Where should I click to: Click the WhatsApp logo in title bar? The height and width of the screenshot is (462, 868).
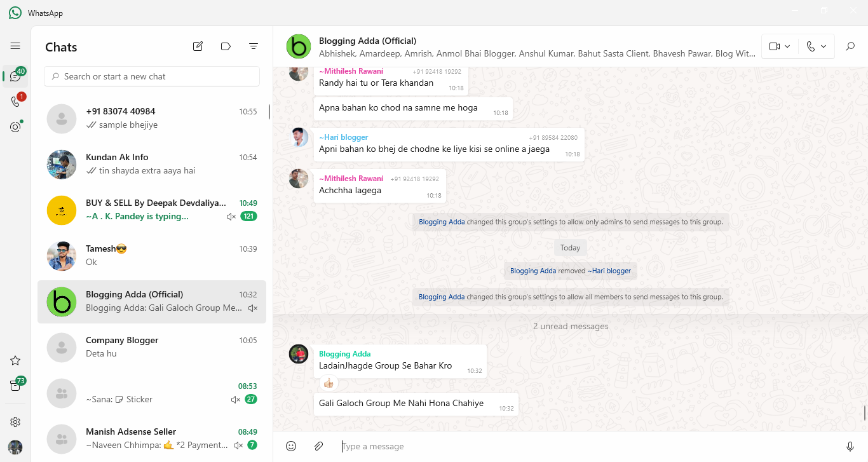(x=15, y=13)
